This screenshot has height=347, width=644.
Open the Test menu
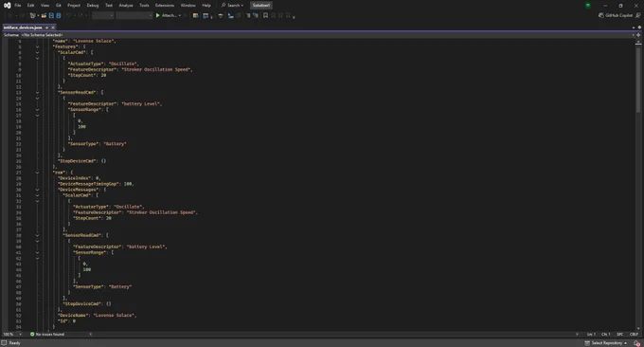tap(109, 6)
